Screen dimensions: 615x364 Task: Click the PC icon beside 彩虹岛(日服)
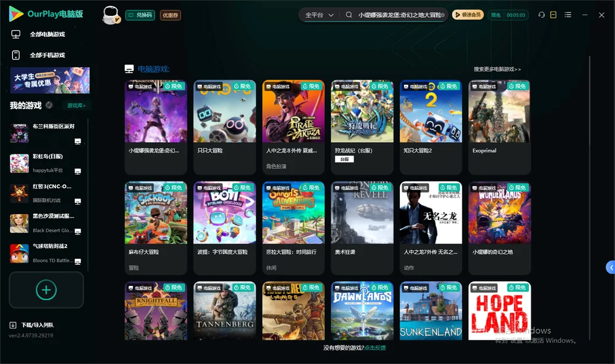77,171
